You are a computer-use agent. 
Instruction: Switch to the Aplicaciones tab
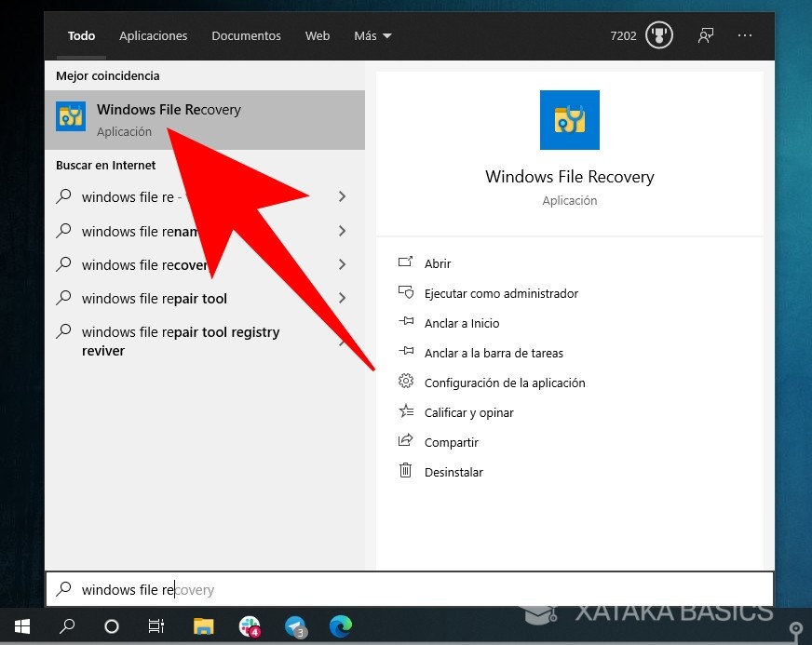tap(154, 35)
